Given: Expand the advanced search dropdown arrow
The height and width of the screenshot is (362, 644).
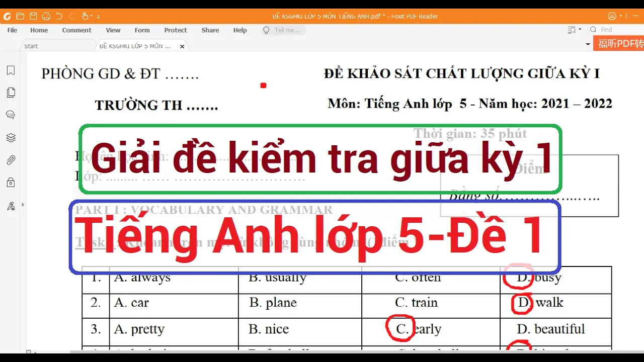Looking at the screenshot, I should coord(580,29).
